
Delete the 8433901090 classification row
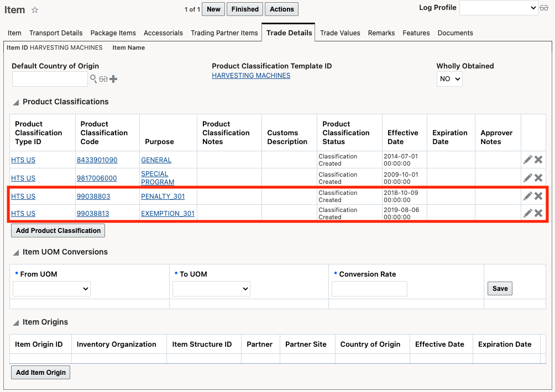click(x=538, y=160)
